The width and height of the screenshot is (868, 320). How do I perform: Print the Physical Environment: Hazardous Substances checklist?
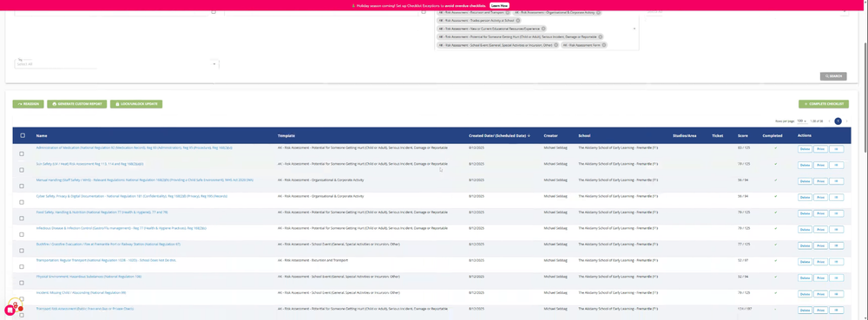[820, 278]
